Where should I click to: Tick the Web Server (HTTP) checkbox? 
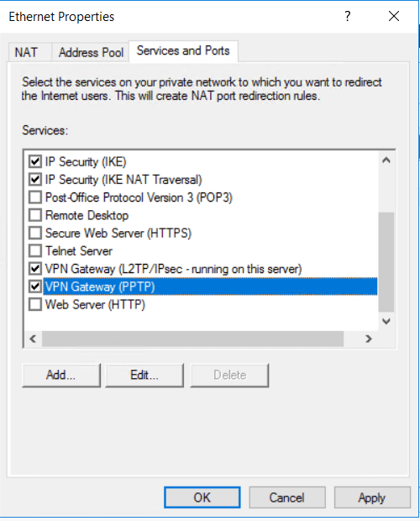pyautogui.click(x=35, y=304)
